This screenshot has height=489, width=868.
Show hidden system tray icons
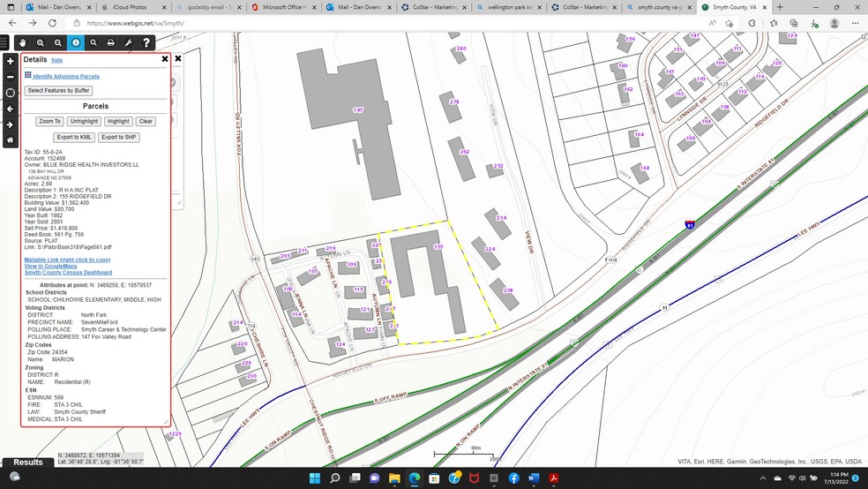(763, 478)
